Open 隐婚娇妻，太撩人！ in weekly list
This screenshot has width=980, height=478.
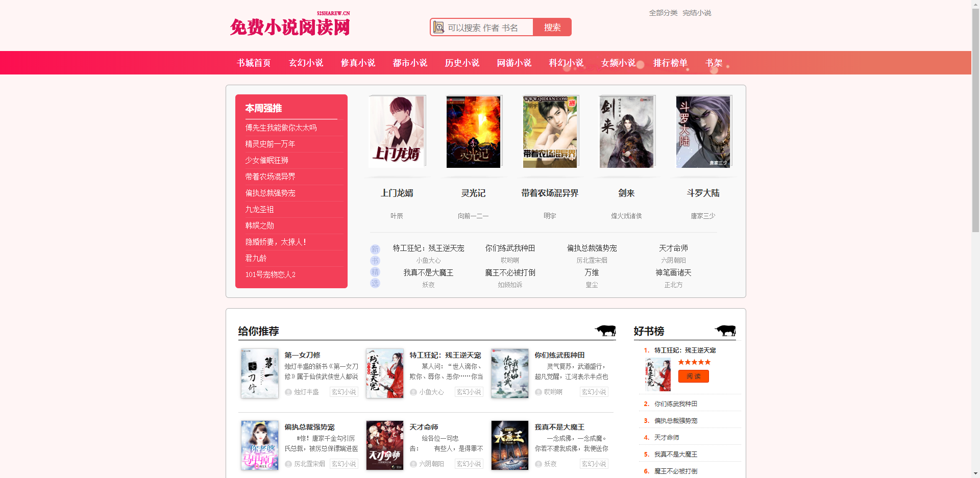coord(276,242)
